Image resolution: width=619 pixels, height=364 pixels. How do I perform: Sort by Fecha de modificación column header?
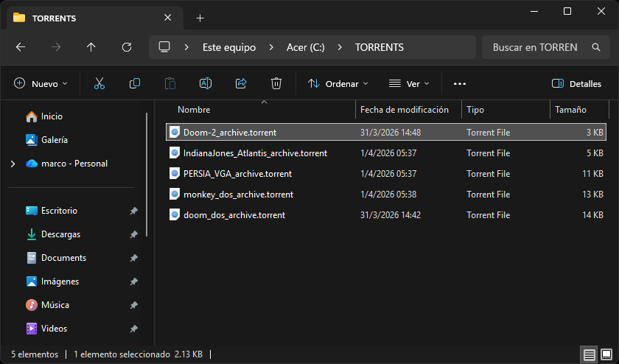(x=405, y=110)
